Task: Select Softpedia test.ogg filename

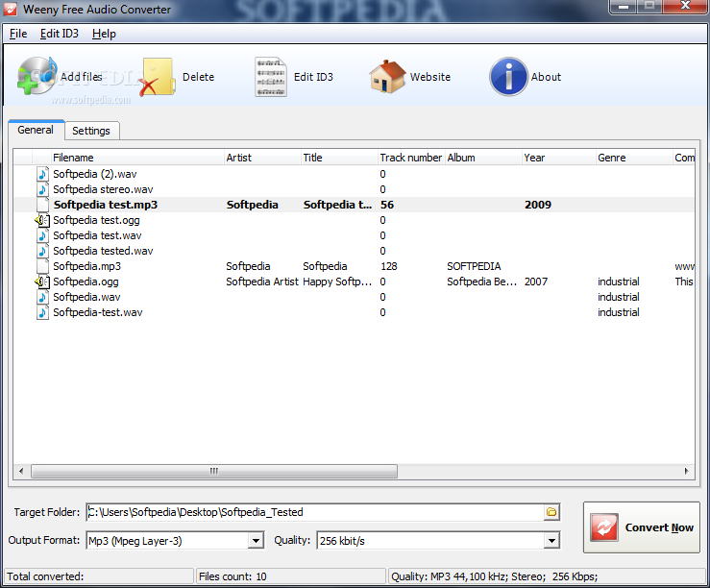Action: click(96, 220)
